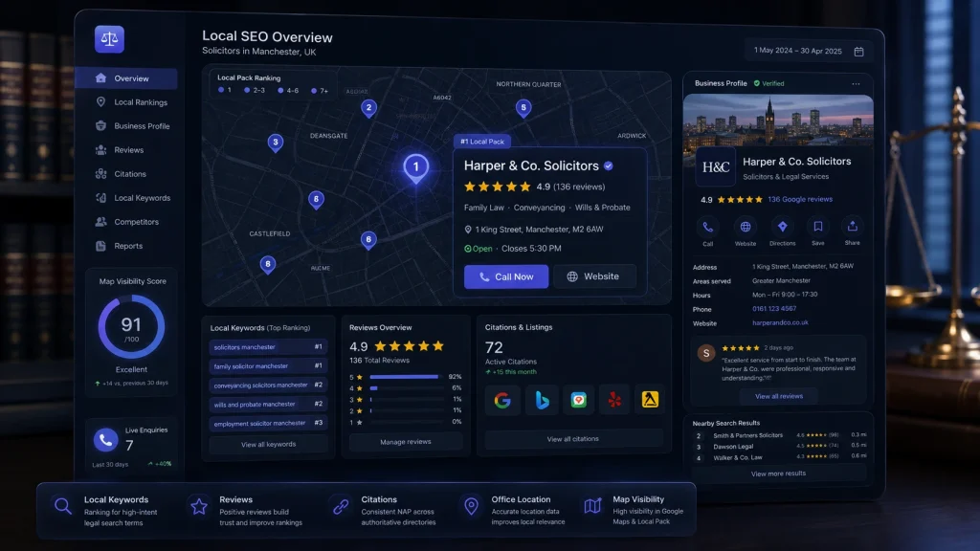This screenshot has width=980, height=551.
Task: Click the Office Location pin icon in bottom bar
Action: pos(471,506)
